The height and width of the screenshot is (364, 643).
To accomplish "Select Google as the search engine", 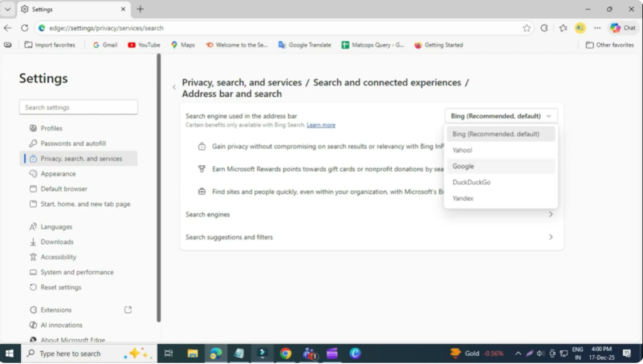I will coord(463,166).
